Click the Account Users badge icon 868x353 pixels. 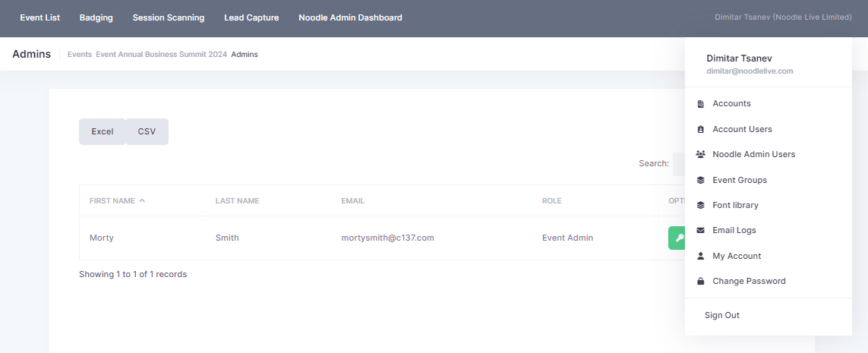click(700, 129)
